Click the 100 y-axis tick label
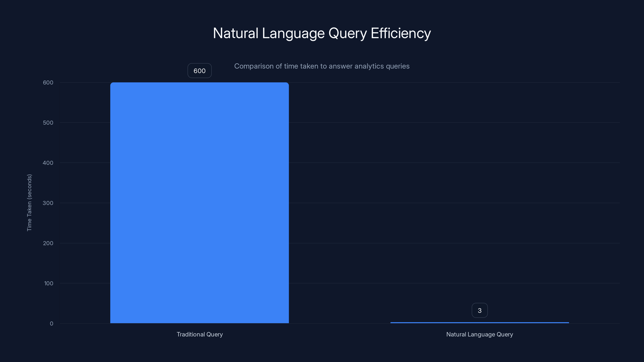644x362 pixels. pyautogui.click(x=49, y=283)
